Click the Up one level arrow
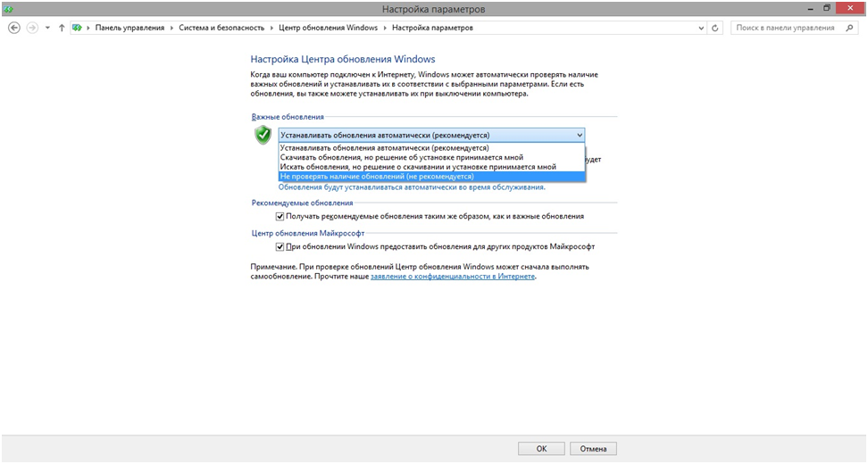This screenshot has width=868, height=464. click(62, 28)
